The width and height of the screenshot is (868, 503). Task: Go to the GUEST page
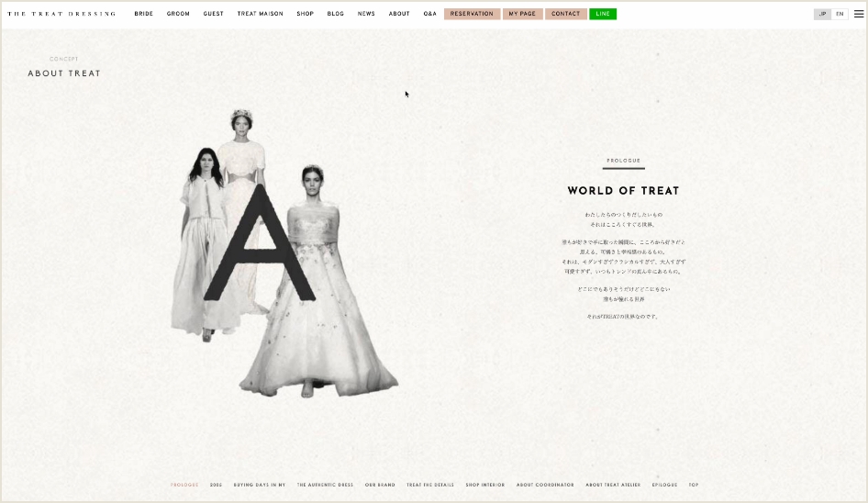coord(213,14)
